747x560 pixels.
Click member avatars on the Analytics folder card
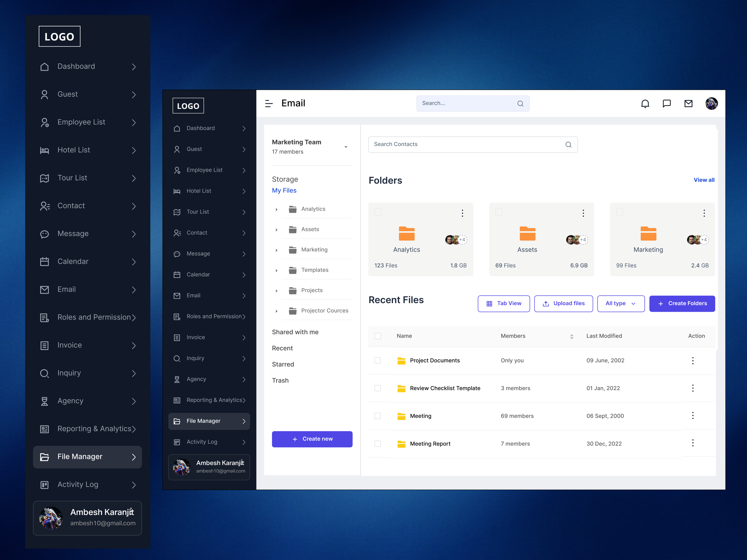tap(456, 240)
